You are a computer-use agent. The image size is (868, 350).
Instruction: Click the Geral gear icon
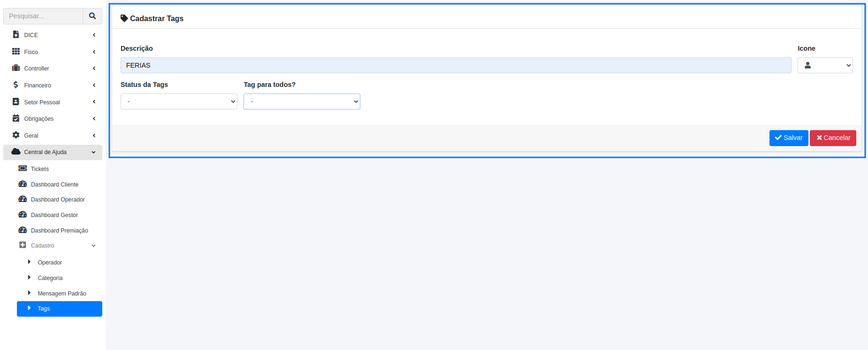coord(16,135)
